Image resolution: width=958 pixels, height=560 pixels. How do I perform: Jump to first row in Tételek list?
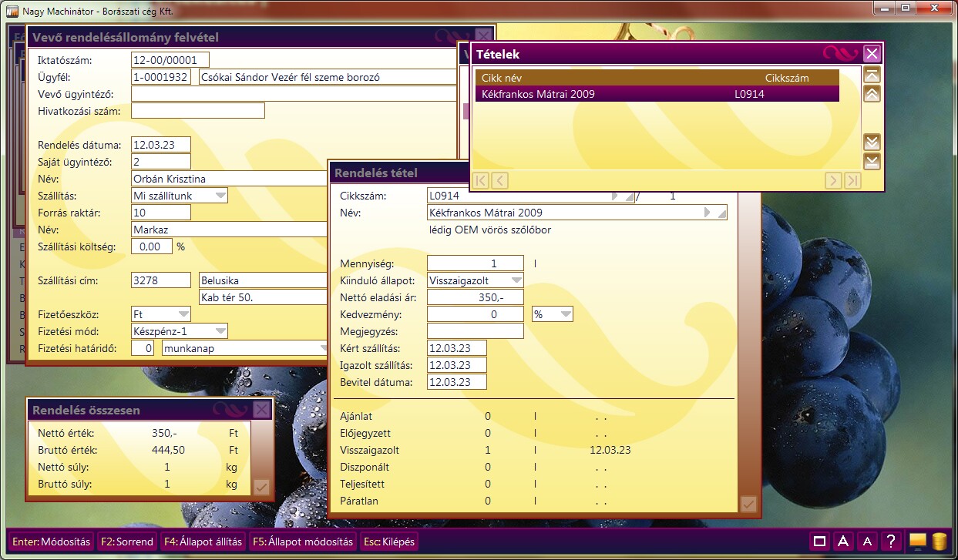point(872,75)
